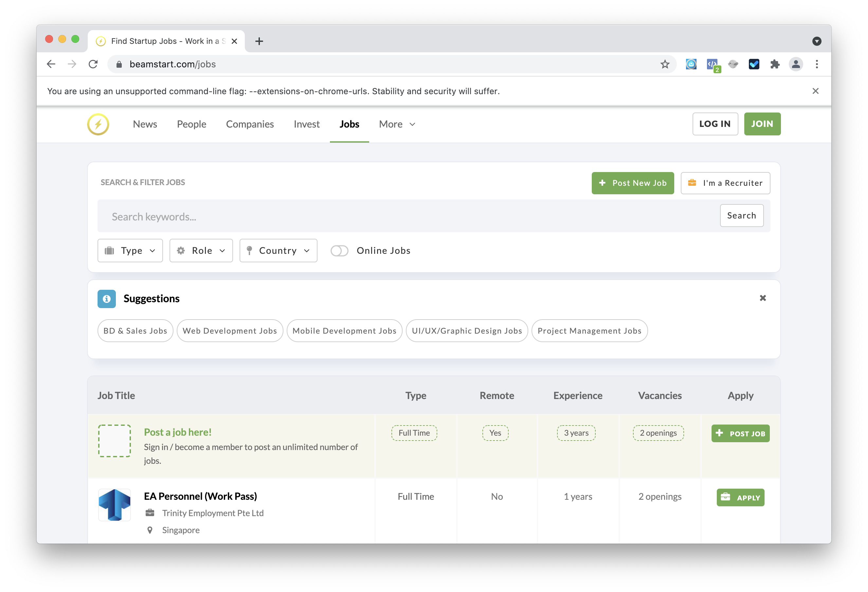Click the Chrome profile avatar icon

click(796, 64)
